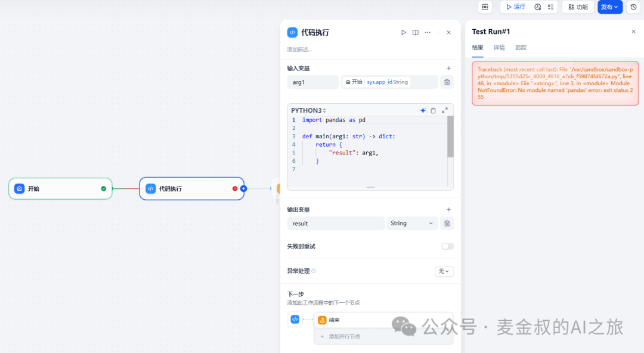Add a new input variable with plus icon
The image size is (644, 353).
pyautogui.click(x=448, y=68)
